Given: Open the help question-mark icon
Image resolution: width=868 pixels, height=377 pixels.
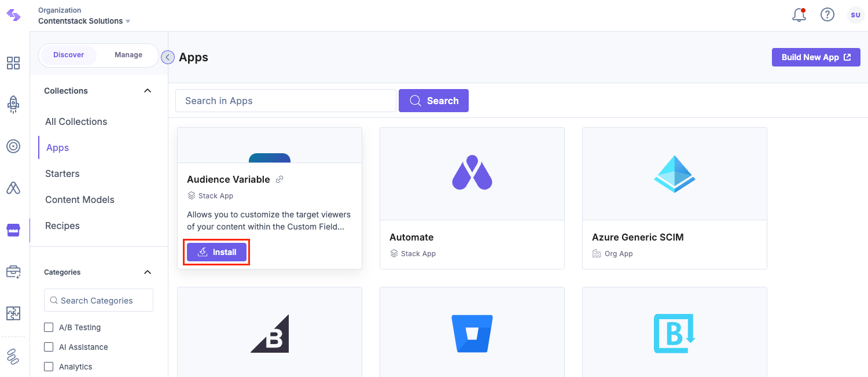Looking at the screenshot, I should (827, 15).
